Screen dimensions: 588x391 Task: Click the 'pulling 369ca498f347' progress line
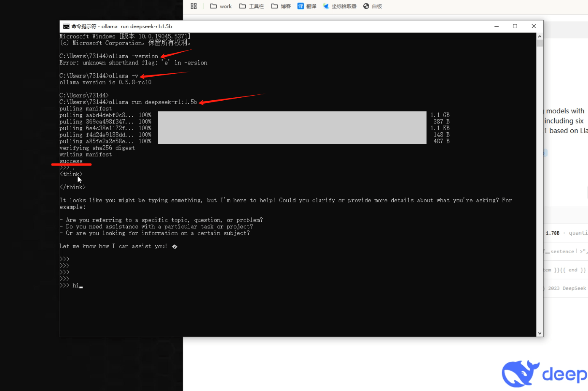(255, 122)
